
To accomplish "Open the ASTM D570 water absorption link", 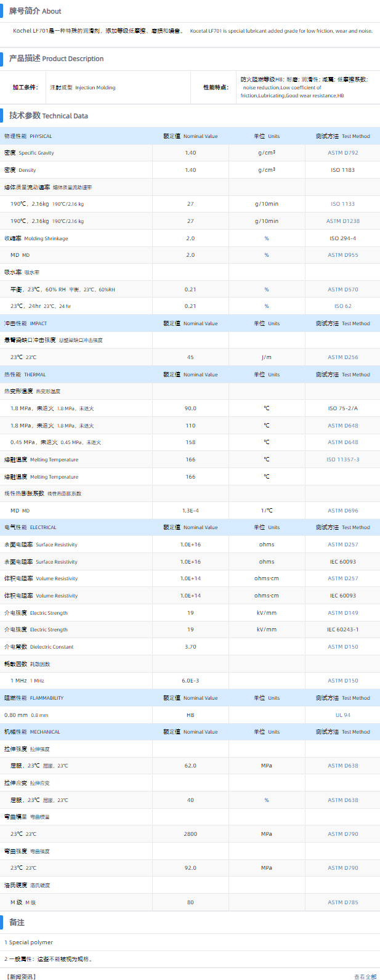I will click(342, 290).
